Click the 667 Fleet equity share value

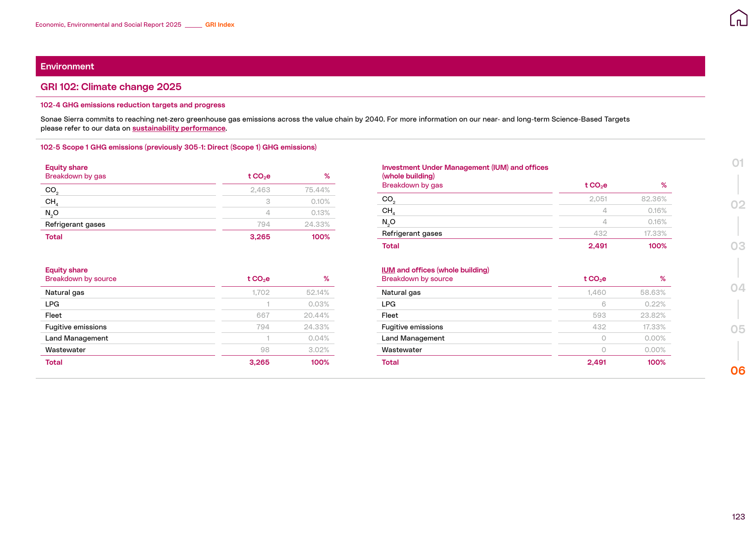[263, 316]
